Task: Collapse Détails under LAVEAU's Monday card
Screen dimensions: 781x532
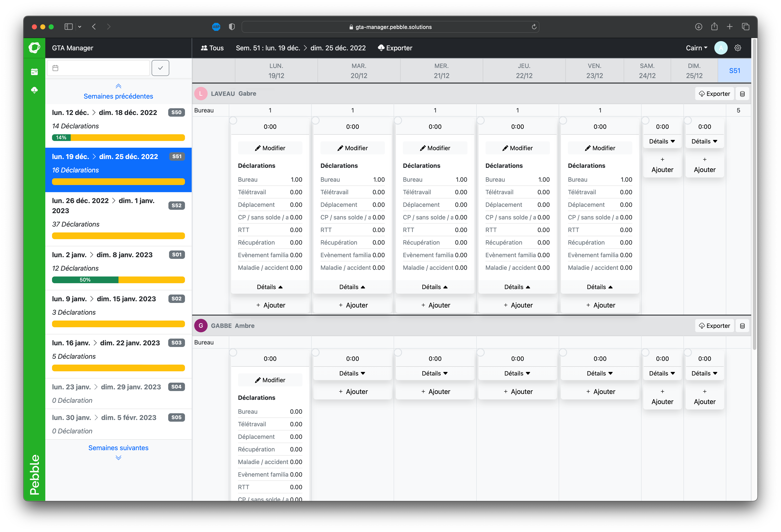Action: point(269,287)
